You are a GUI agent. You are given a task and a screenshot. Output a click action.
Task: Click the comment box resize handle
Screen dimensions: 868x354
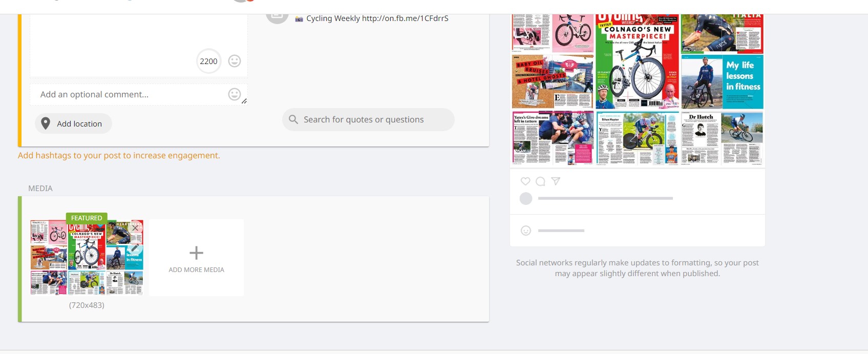click(x=244, y=101)
